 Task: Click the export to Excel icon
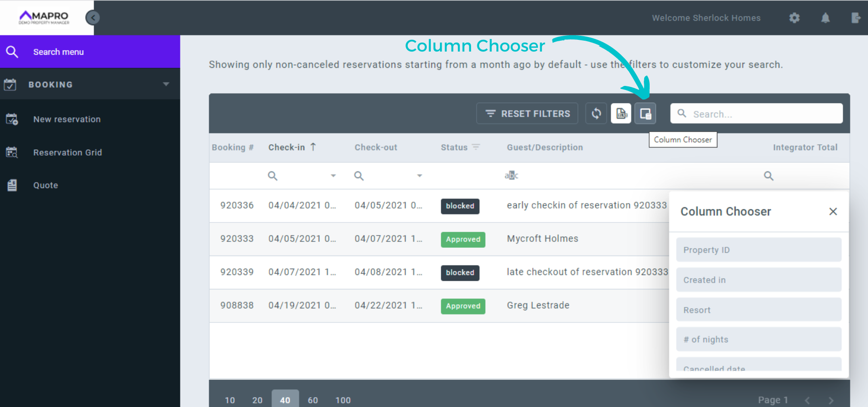(x=621, y=114)
